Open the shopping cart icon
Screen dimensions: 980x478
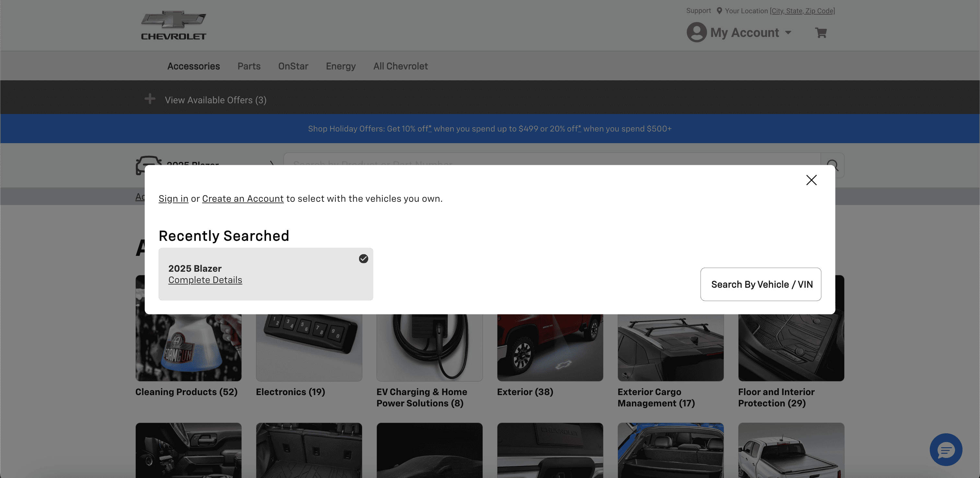click(821, 33)
